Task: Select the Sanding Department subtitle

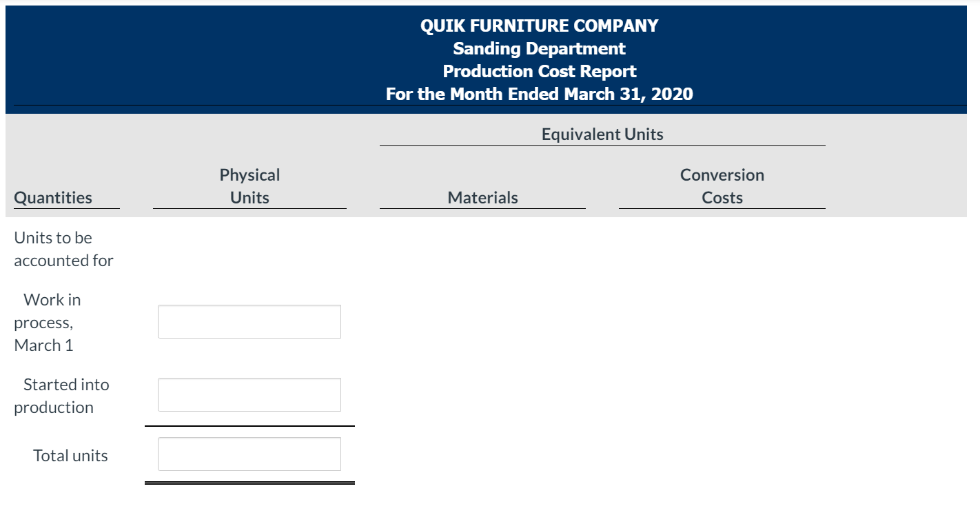Action: (538, 48)
